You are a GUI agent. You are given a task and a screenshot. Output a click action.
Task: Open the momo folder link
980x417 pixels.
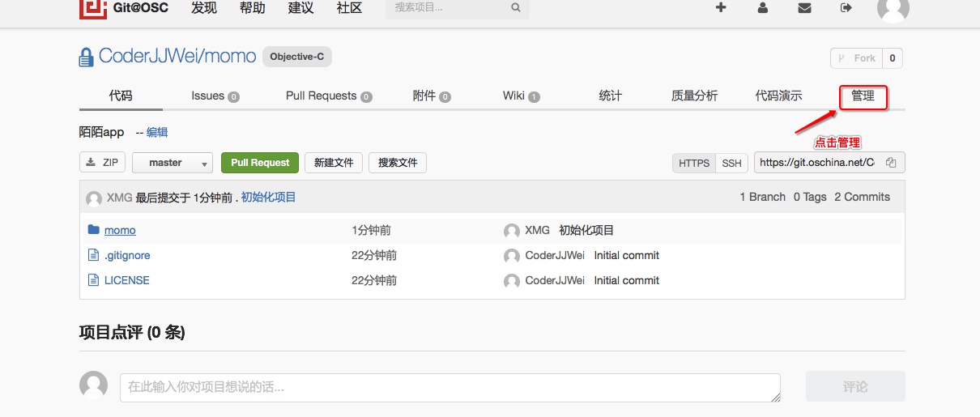coord(120,230)
